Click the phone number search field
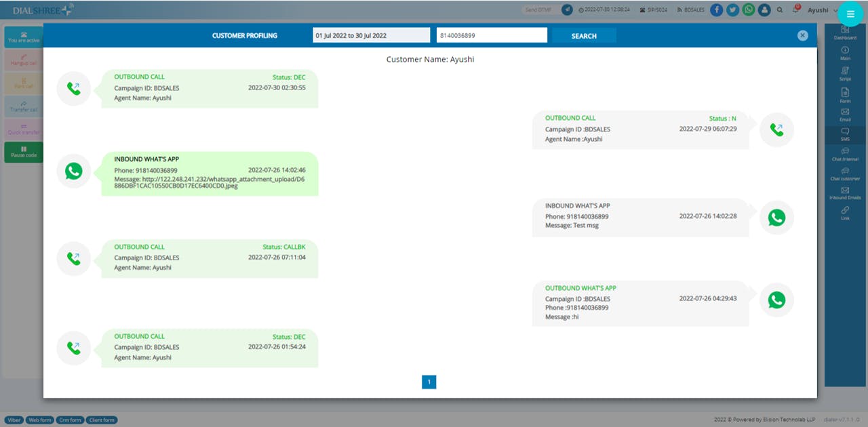 pyautogui.click(x=492, y=35)
